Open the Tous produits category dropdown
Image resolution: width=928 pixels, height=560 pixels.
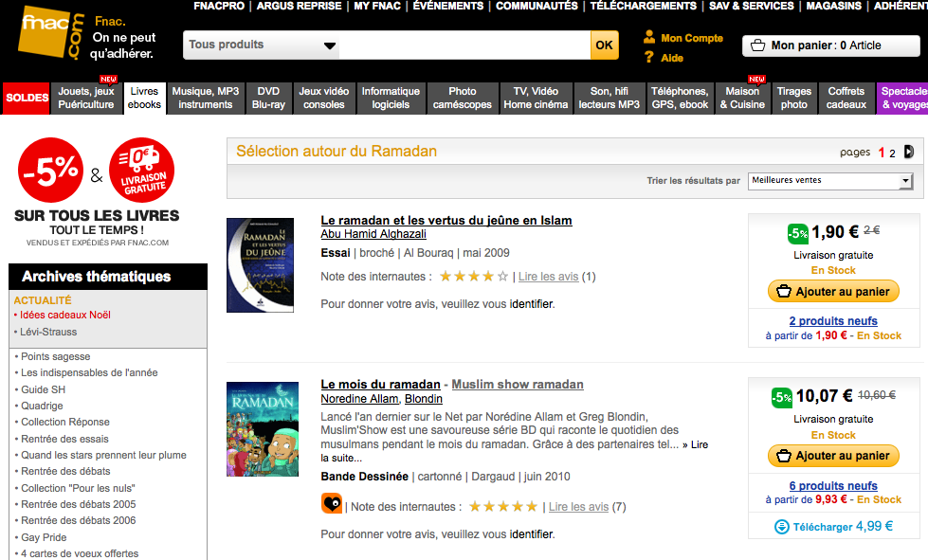click(261, 45)
